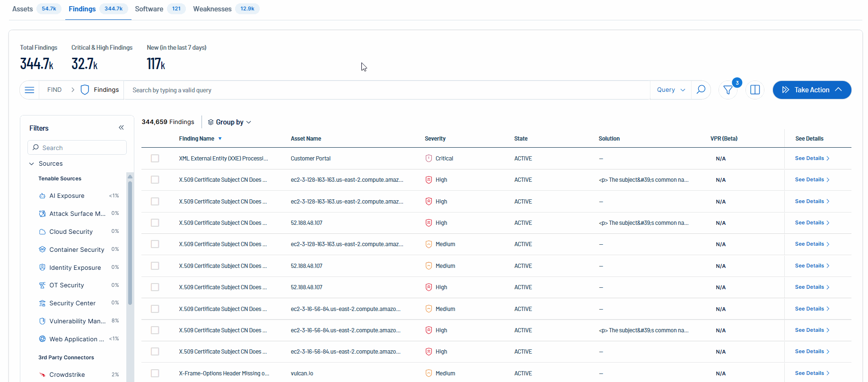Open the filter funnel icon with badge 3

coord(728,90)
